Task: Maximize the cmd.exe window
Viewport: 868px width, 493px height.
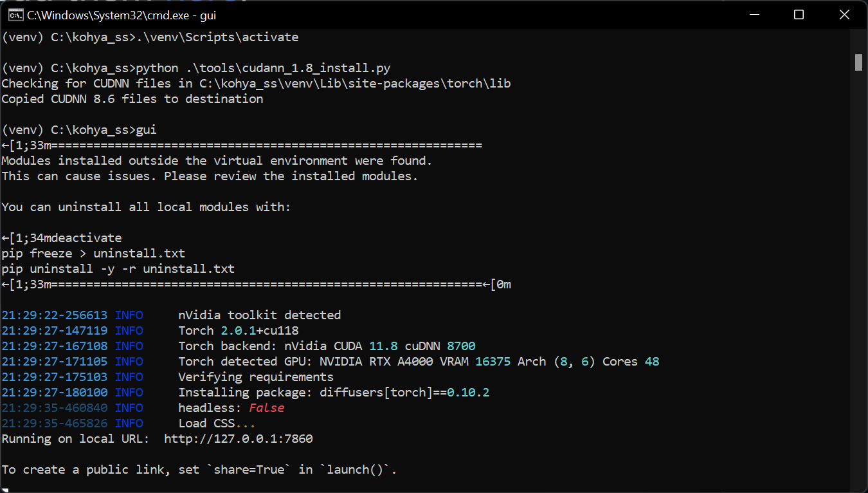Action: pyautogui.click(x=799, y=14)
